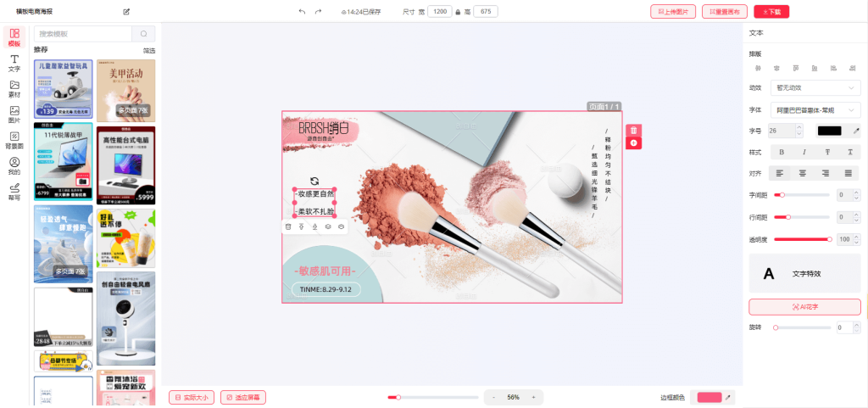Click the 边框颜色 border color swatch
This screenshot has height=408, width=868.
point(709,397)
